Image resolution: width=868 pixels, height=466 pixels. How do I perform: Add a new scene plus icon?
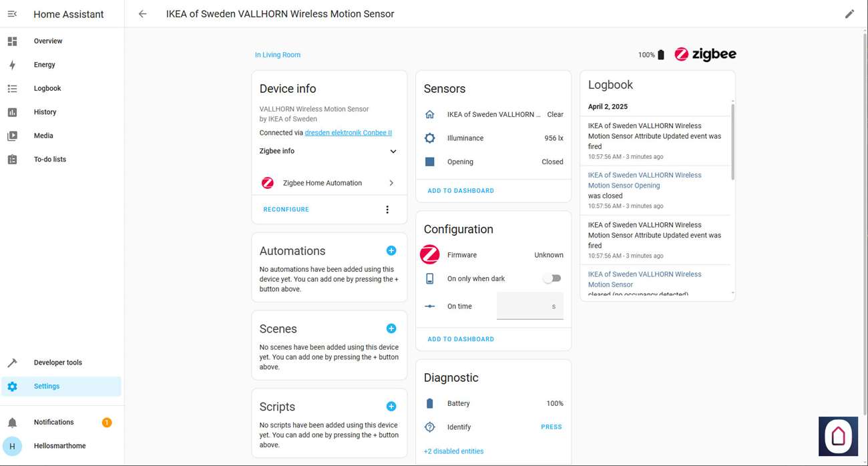(391, 328)
